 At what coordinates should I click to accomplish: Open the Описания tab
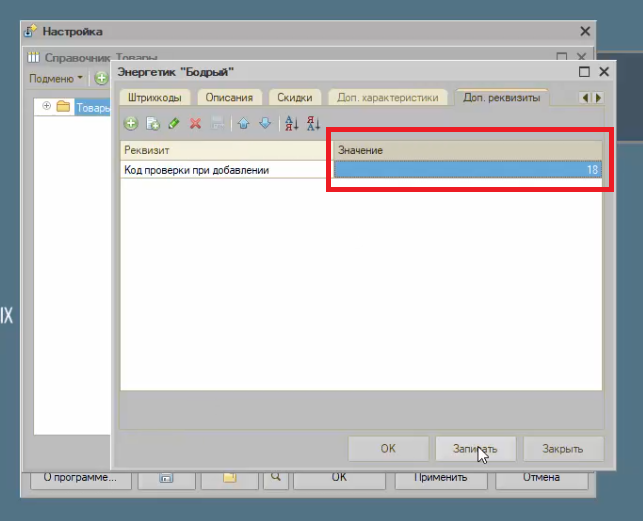pos(229,98)
